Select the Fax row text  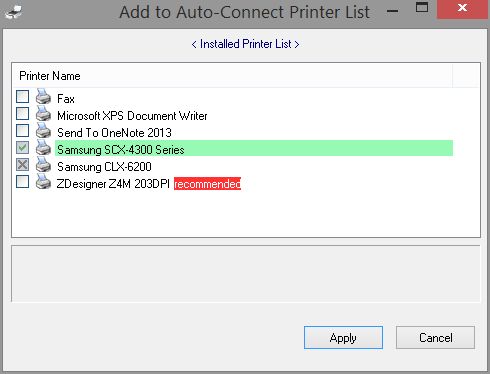[66, 99]
